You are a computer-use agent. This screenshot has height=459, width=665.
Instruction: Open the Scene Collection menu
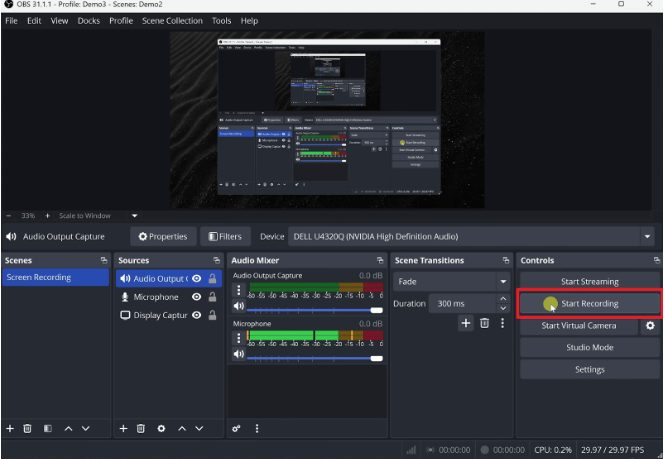tap(171, 20)
